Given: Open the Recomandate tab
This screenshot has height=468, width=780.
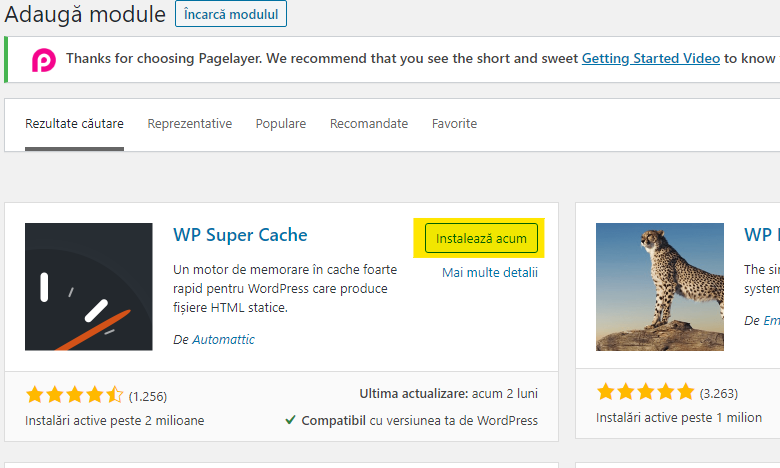Looking at the screenshot, I should tap(369, 124).
